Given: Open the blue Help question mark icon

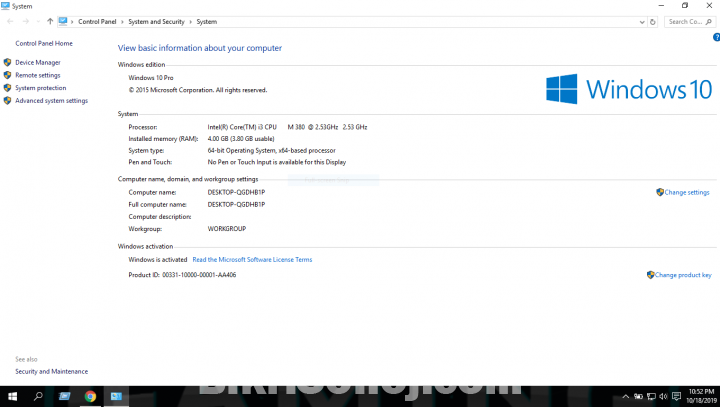Looking at the screenshot, I should 716,38.
